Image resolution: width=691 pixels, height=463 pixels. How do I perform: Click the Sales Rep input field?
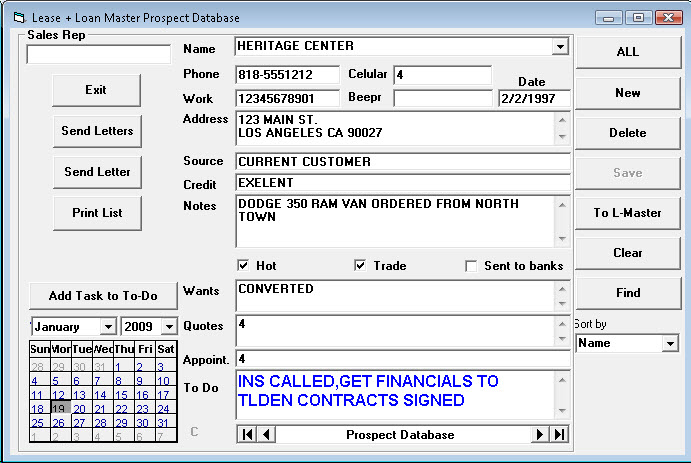coord(98,54)
